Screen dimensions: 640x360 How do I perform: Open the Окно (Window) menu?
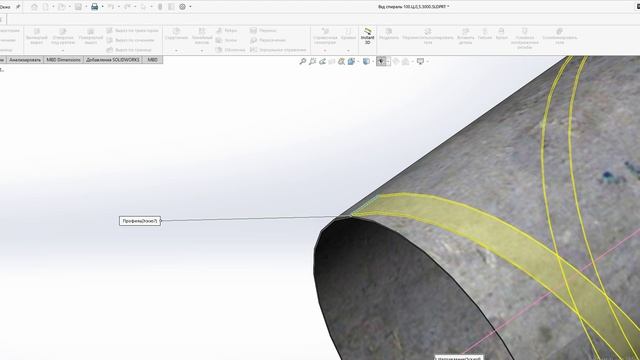click(4, 7)
